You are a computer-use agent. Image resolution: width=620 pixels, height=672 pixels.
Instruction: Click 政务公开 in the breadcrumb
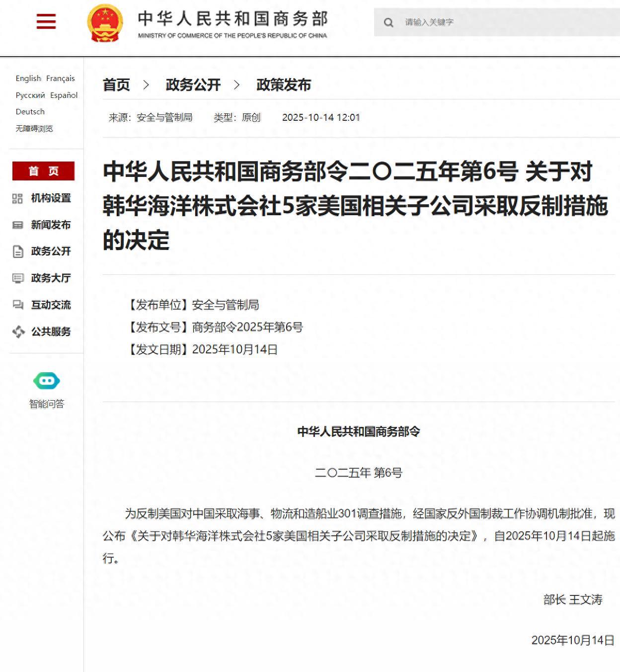coord(193,85)
